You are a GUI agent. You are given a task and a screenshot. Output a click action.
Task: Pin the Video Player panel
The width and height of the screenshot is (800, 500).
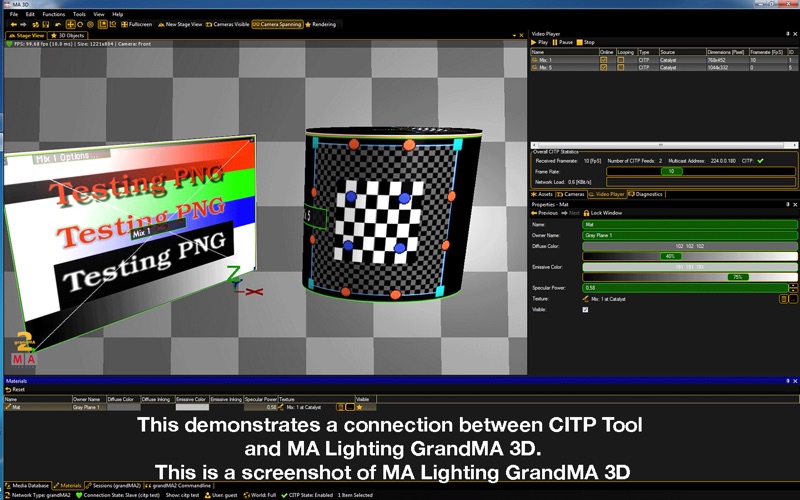point(788,34)
